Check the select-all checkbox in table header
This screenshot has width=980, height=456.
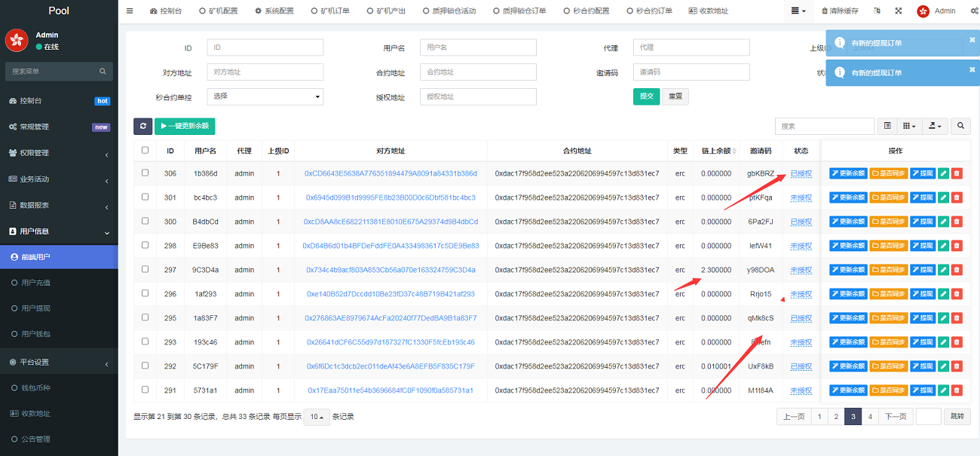[145, 150]
